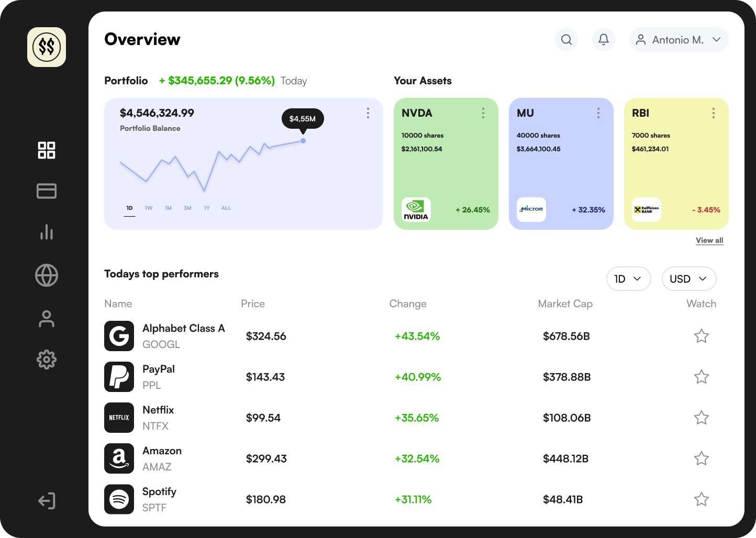The height and width of the screenshot is (538, 756).
Task: Click the globe icon in sidebar
Action: pyautogui.click(x=47, y=275)
